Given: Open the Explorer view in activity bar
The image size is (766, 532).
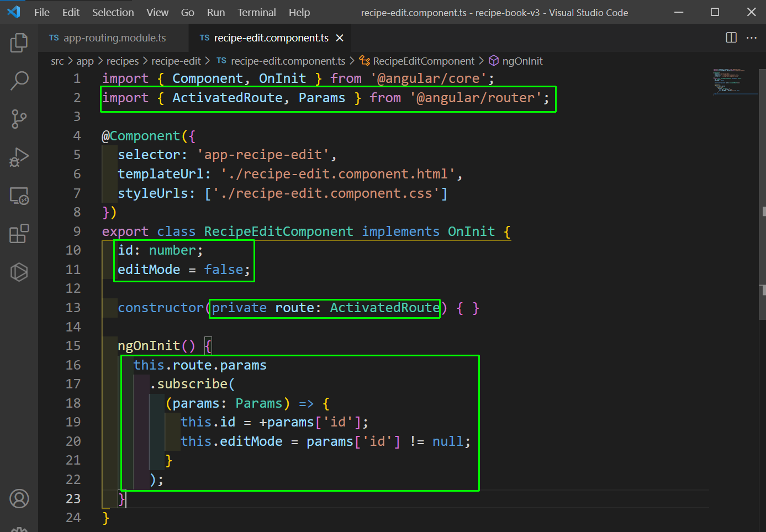Looking at the screenshot, I should tap(19, 43).
